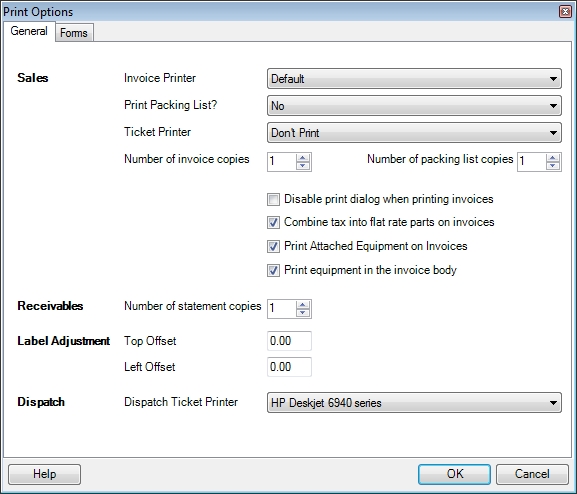
Task: Select the General tab
Action: pyautogui.click(x=29, y=31)
